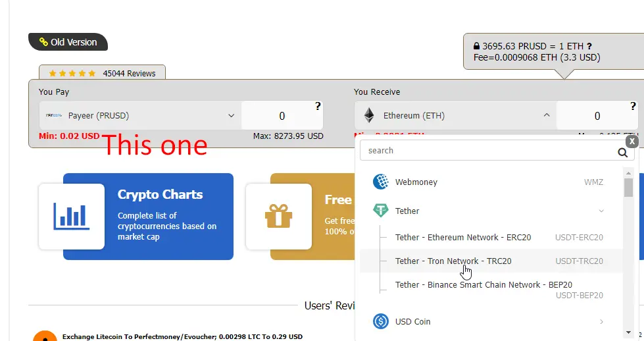This screenshot has height=341, width=644.
Task: Click the gift box icon on Free card
Action: click(x=278, y=216)
